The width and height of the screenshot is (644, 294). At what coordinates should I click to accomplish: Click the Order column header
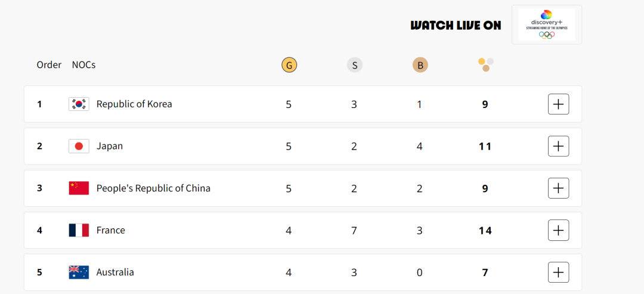tap(49, 65)
